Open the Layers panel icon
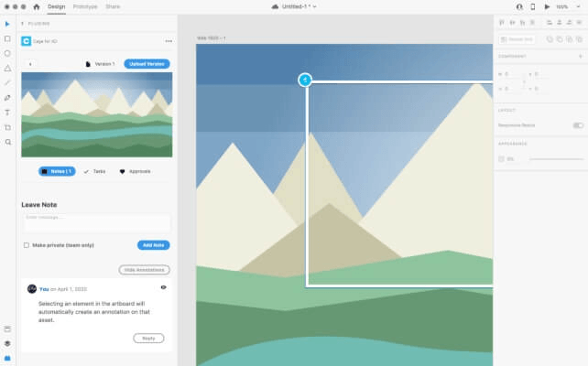Viewport: 588px width, 366px height. [7, 343]
